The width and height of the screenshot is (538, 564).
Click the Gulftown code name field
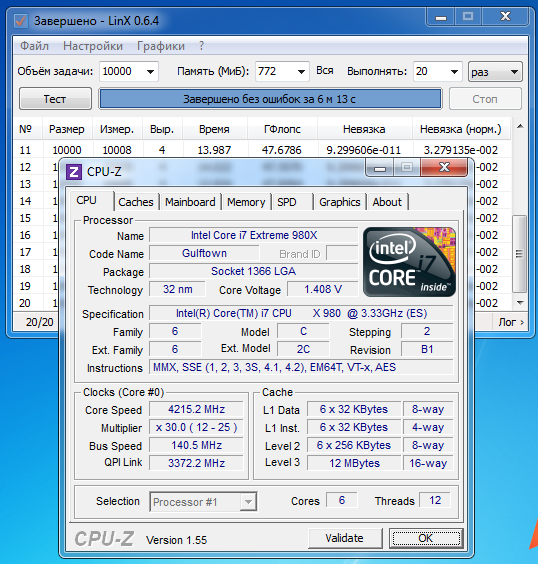tap(204, 254)
